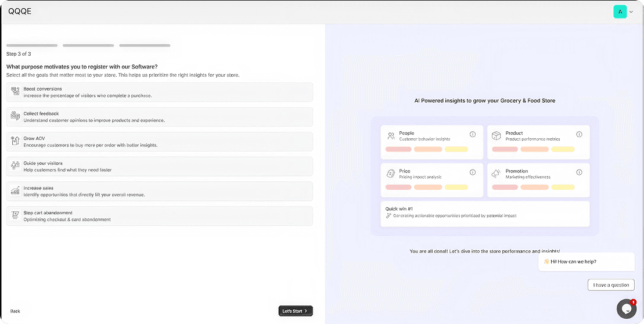
Task: Click the Price card tag icon
Action: point(391,174)
